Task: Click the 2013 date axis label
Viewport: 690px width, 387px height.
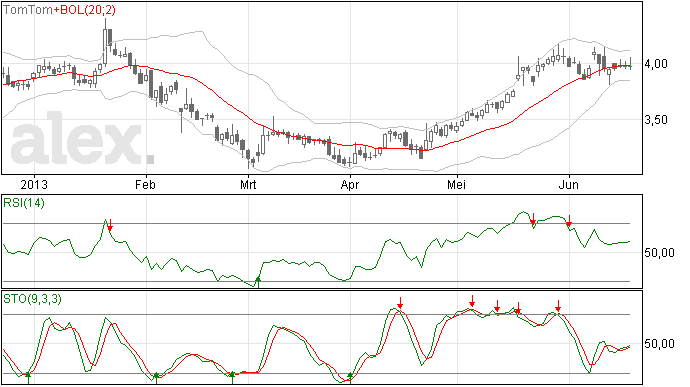Action: [34, 184]
